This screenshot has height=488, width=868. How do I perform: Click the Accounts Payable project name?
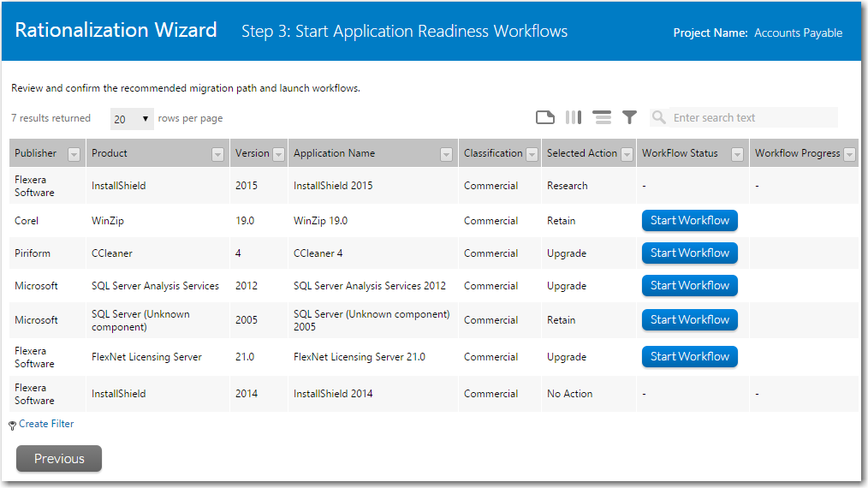799,33
